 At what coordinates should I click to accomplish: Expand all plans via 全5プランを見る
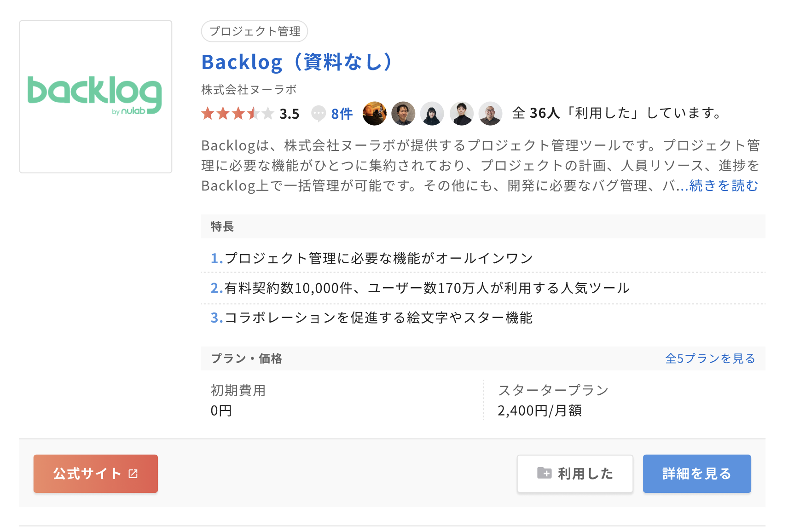710,359
